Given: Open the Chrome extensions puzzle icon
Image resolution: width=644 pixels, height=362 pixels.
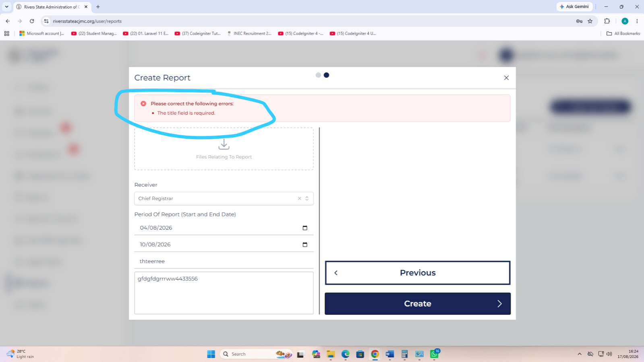Looking at the screenshot, I should pyautogui.click(x=607, y=21).
